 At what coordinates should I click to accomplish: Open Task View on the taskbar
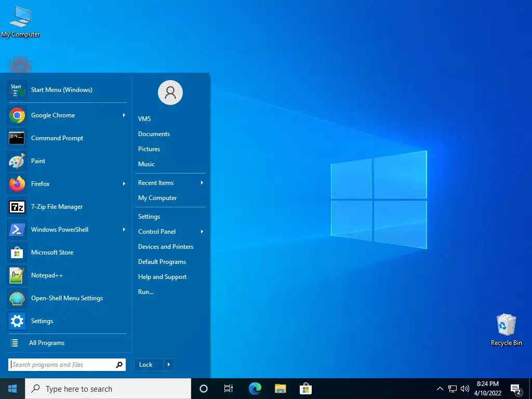[229, 389]
